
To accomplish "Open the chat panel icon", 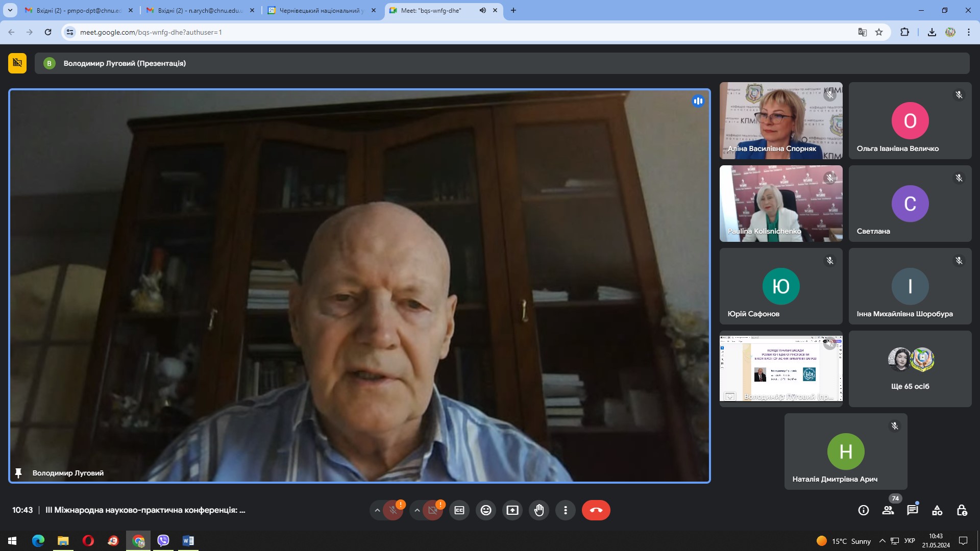I will point(912,510).
